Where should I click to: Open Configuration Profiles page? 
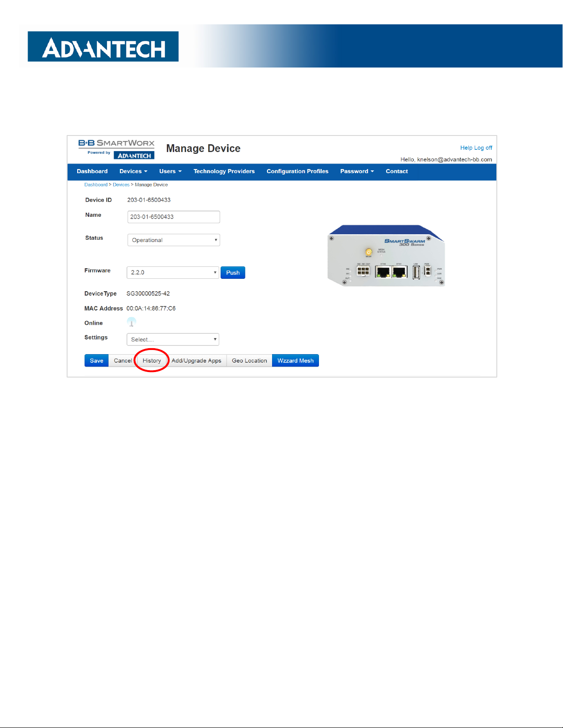297,171
